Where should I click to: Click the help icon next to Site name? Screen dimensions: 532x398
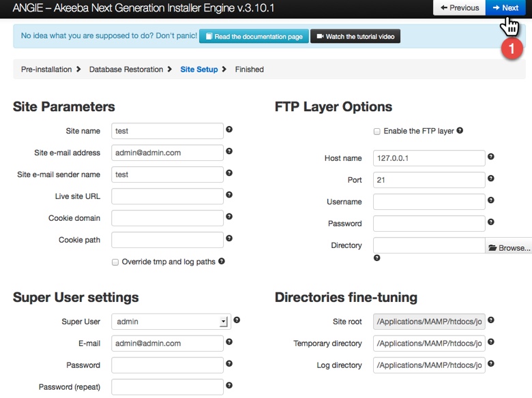click(229, 129)
